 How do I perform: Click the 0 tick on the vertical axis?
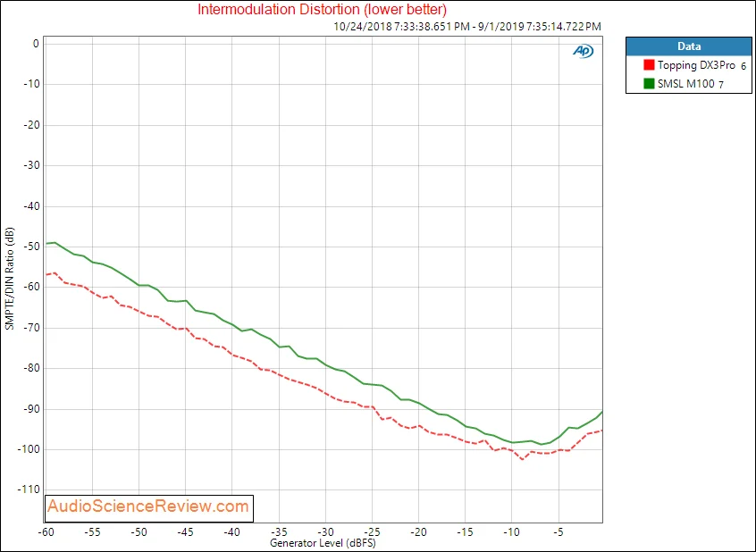pos(36,44)
